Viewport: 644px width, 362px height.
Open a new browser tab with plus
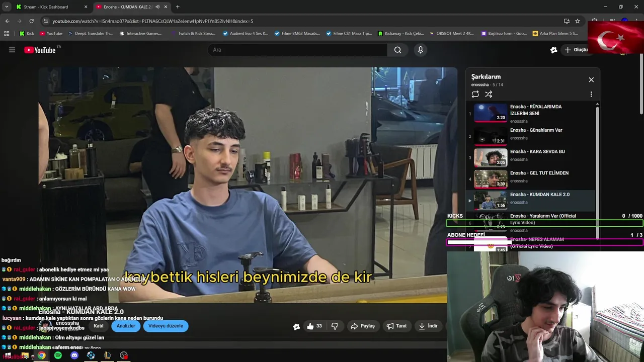(x=178, y=7)
